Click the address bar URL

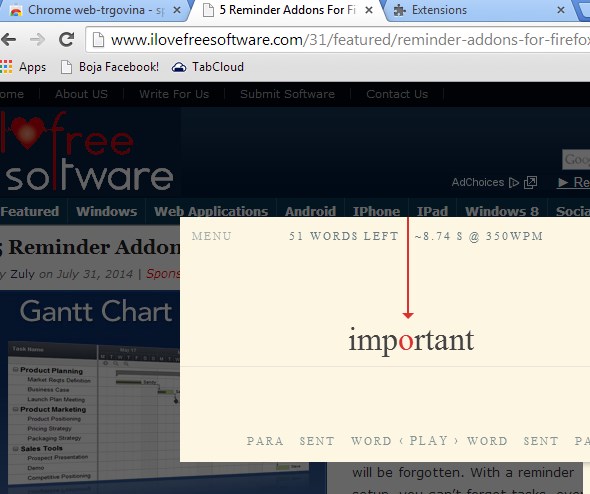(x=350, y=40)
